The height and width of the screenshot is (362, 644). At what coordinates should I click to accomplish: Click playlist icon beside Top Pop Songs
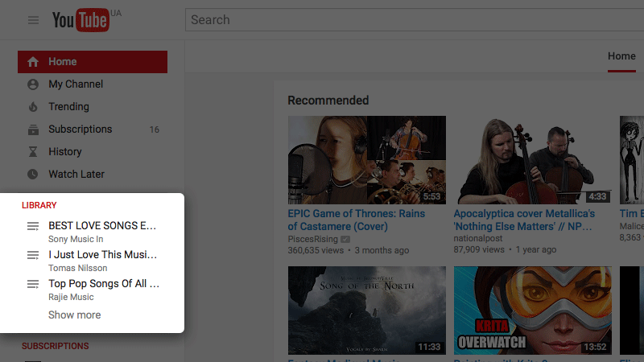tap(33, 284)
